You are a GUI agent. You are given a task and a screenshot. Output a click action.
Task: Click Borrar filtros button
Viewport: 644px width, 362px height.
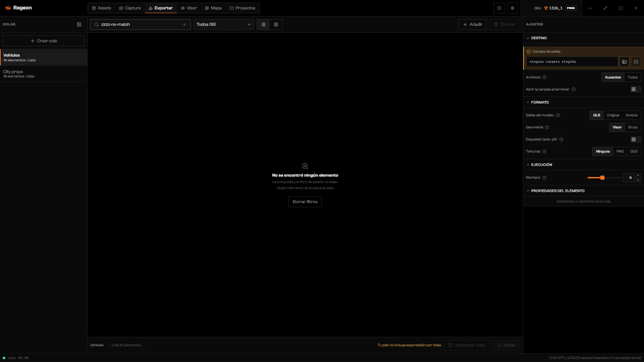point(305,202)
